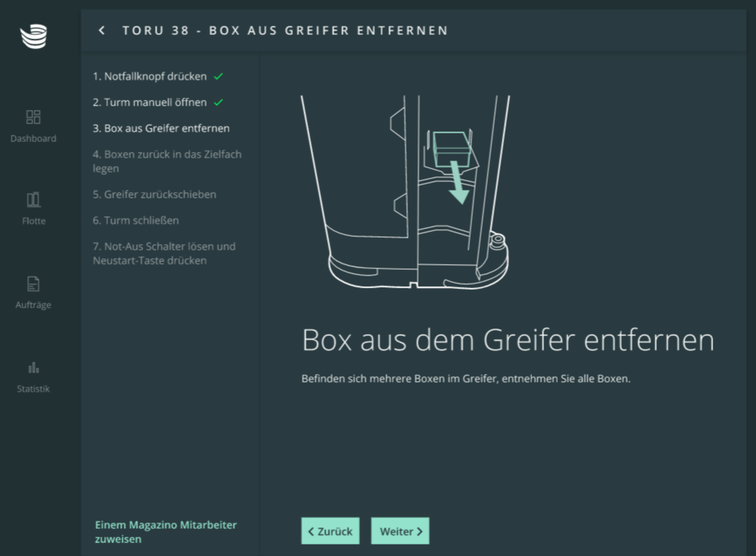Select the Flotte icon in sidebar
The image size is (756, 556).
pos(34,200)
